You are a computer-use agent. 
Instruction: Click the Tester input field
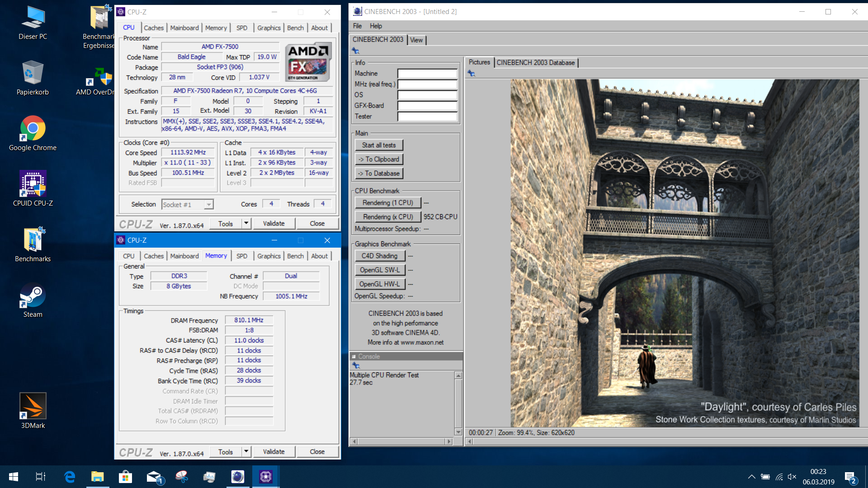(427, 117)
